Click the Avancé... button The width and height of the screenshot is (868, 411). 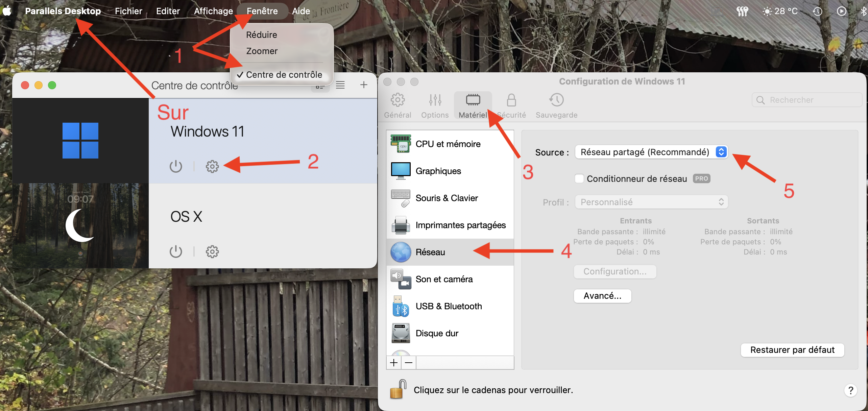coord(602,296)
